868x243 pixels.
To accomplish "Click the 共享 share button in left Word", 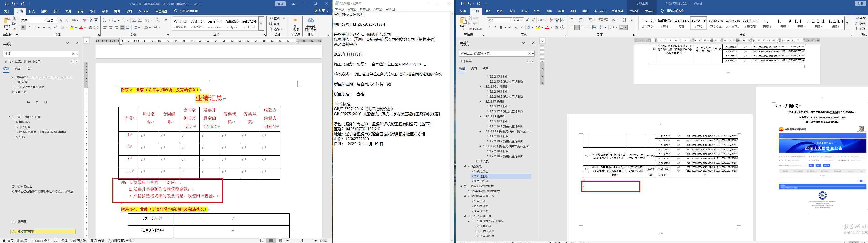I will [x=321, y=11].
